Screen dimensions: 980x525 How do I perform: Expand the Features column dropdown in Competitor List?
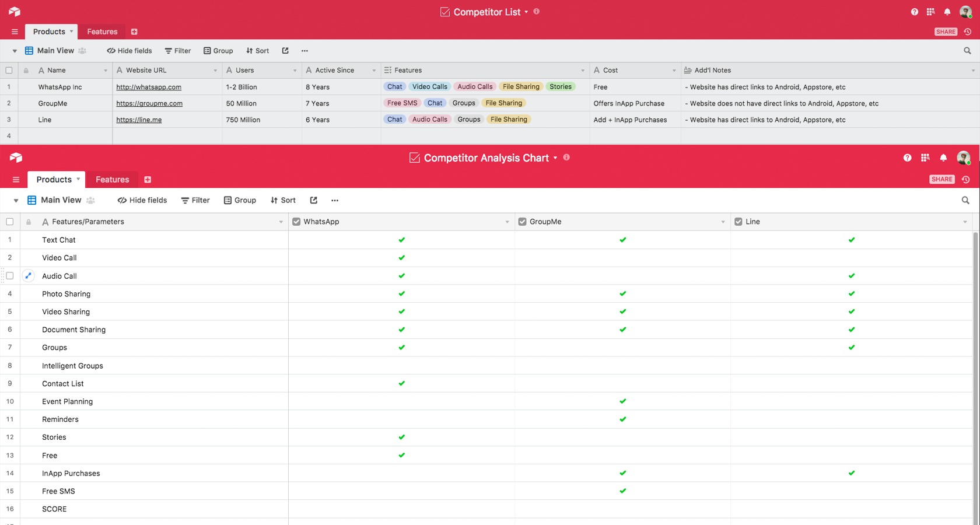(x=582, y=71)
